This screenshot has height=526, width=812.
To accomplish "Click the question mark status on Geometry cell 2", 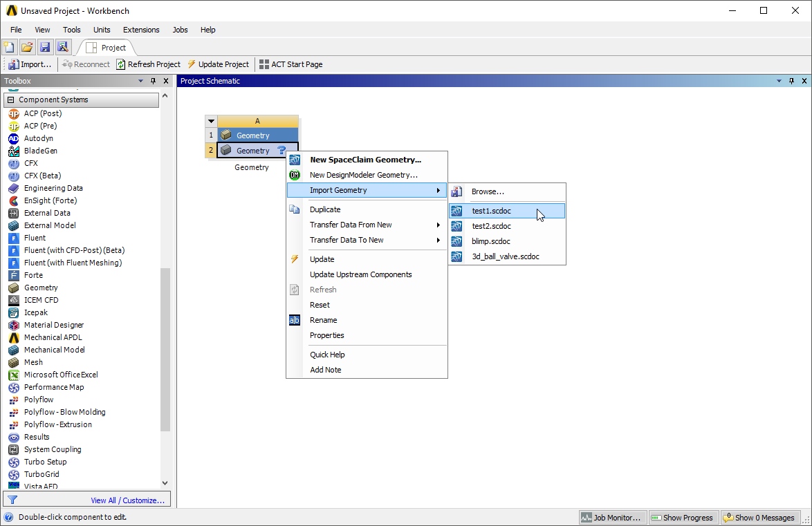I will coord(281,150).
